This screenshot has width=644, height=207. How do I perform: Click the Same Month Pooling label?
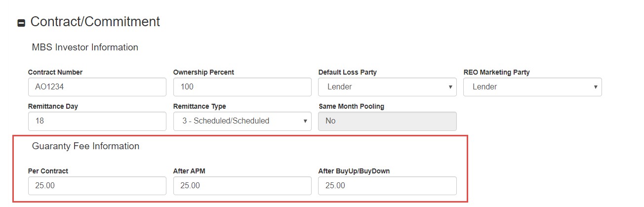pos(351,106)
